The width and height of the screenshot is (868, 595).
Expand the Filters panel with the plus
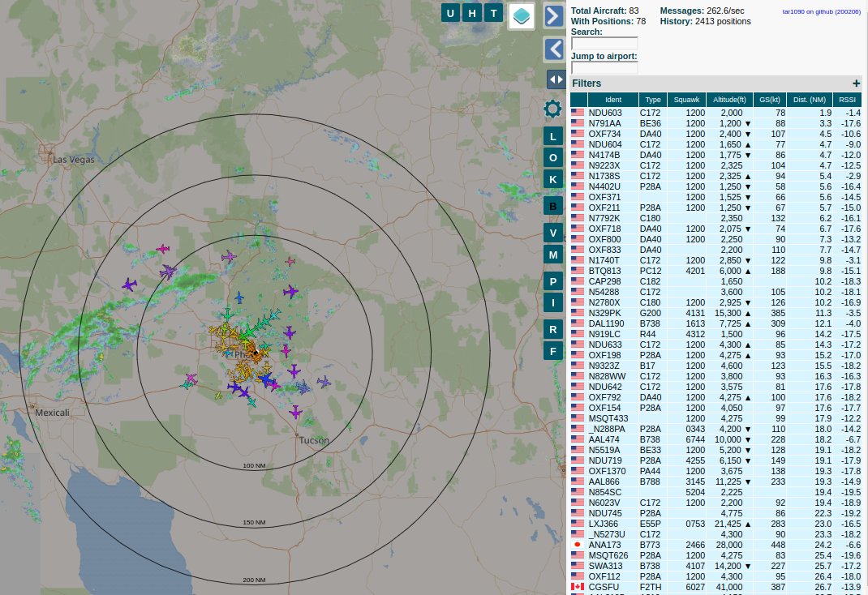(x=856, y=83)
